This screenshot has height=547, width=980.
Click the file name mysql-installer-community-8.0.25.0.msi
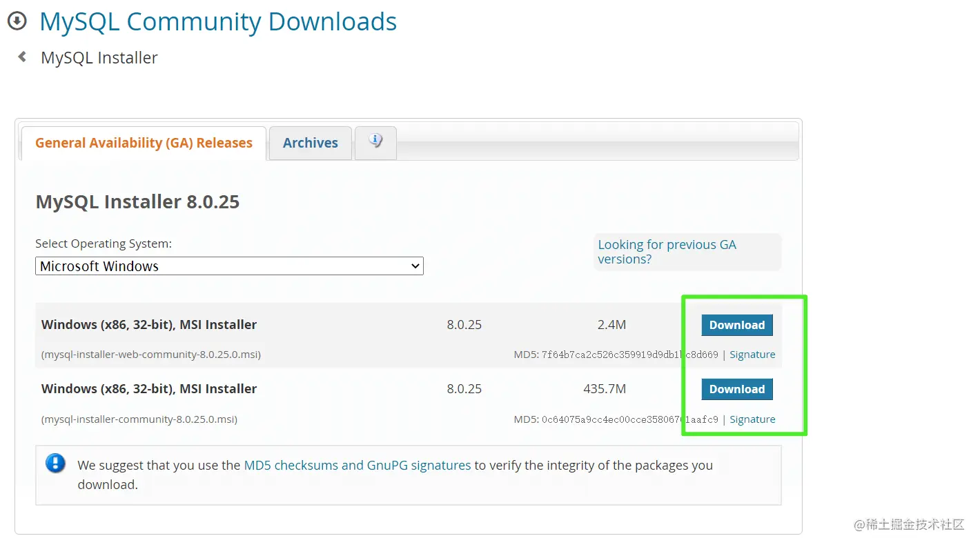[139, 419]
